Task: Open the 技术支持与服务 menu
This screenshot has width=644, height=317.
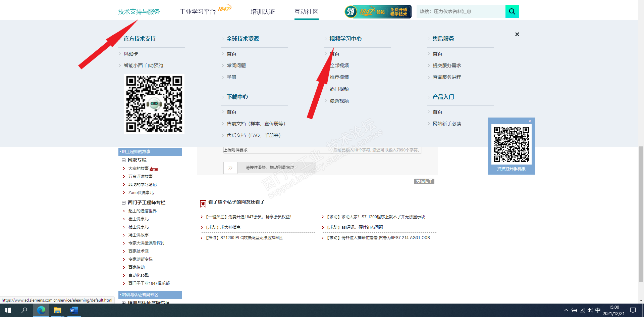Action: pyautogui.click(x=139, y=12)
